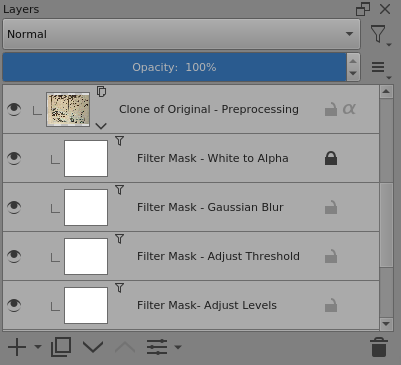Decrease opacity with the down arrow
This screenshot has width=401, height=365.
point(353,73)
